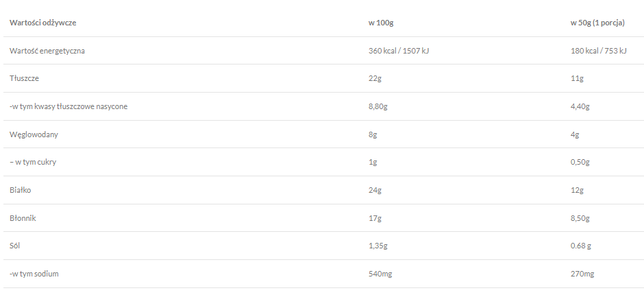Click the 'w 50g (1 porcja)' column header
Screen dimensions: 644x295
click(x=597, y=23)
